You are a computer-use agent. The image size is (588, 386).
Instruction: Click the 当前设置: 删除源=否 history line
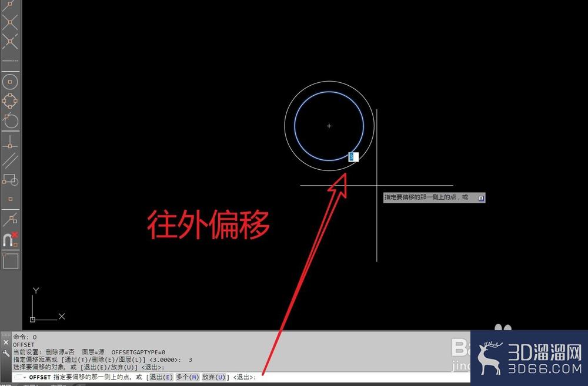(89, 353)
